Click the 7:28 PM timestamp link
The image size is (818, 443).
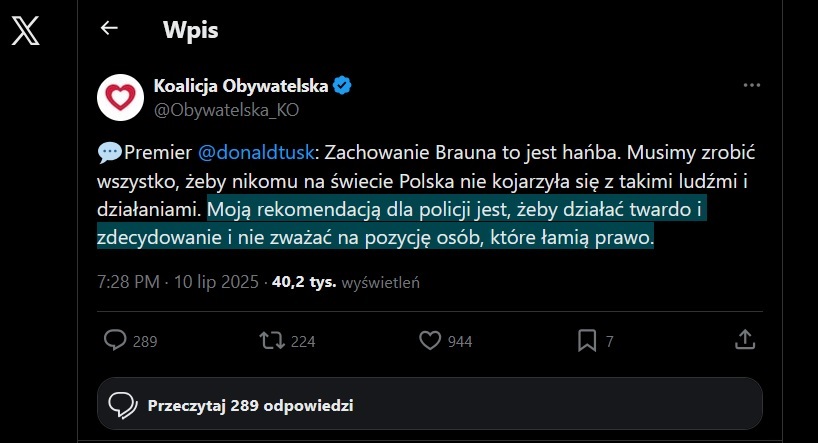[128, 282]
